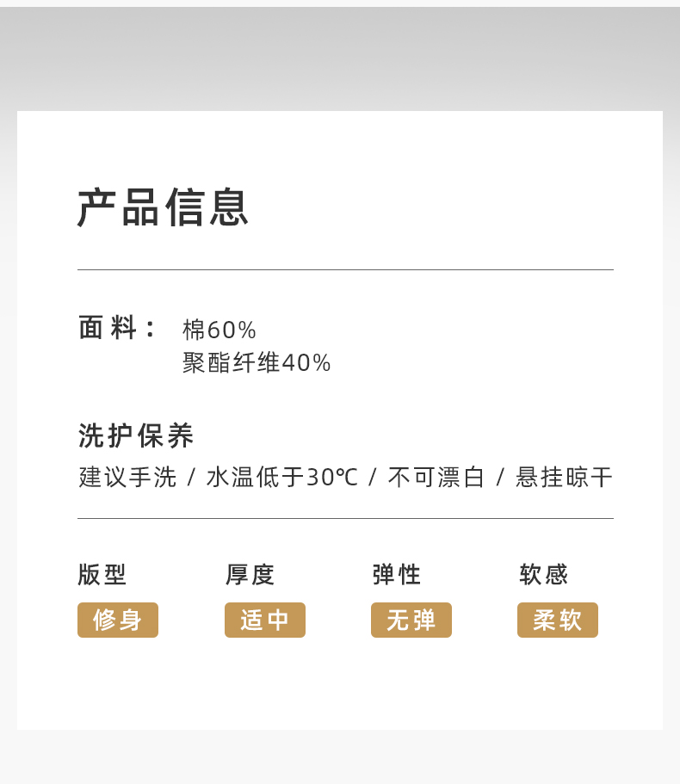This screenshot has width=680, height=784.
Task: Click the 悬挂晾干 care text
Action: [564, 477]
